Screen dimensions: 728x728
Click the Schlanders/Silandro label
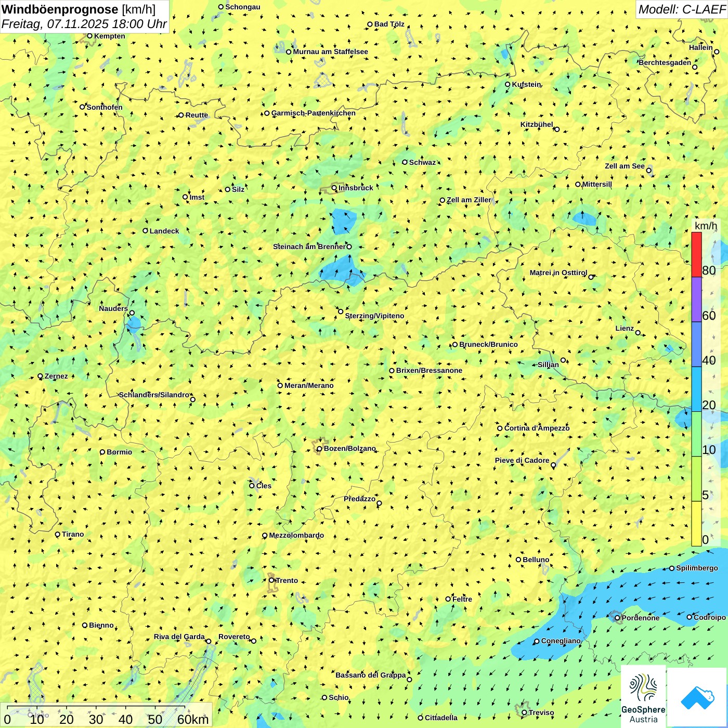pos(154,395)
